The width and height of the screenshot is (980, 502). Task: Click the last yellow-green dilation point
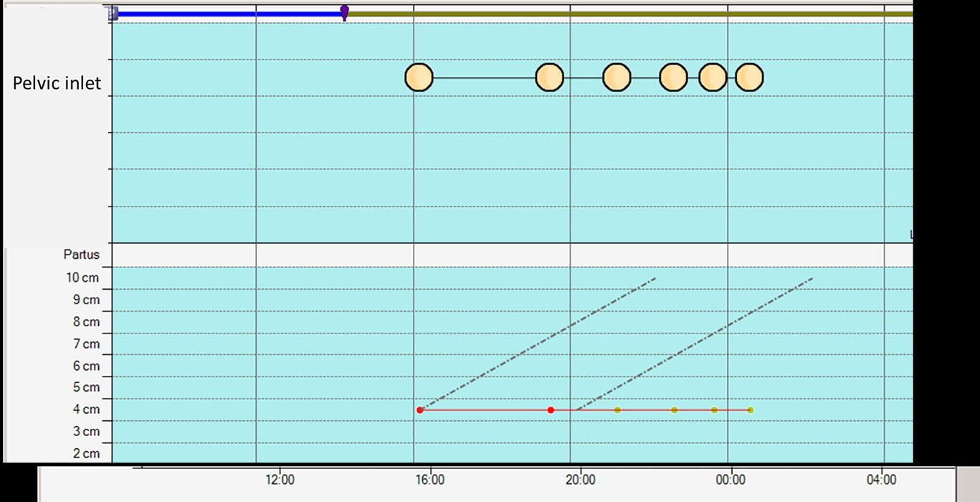tap(750, 410)
